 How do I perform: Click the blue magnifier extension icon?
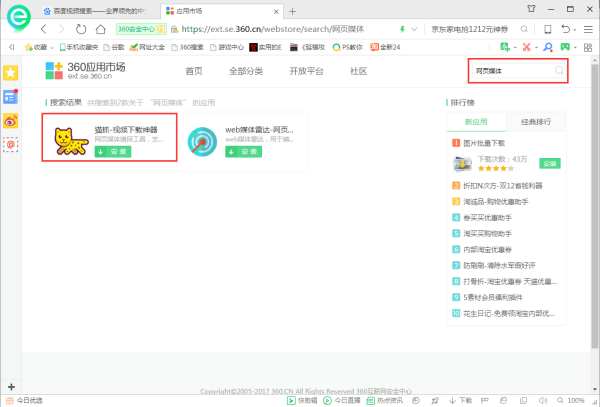pos(548,47)
